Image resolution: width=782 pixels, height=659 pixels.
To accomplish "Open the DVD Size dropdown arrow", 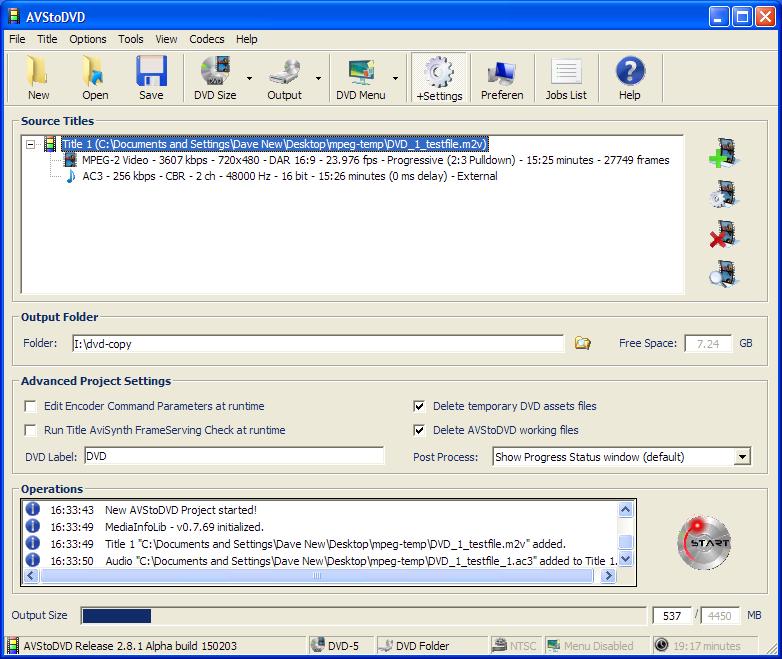I will click(x=249, y=78).
